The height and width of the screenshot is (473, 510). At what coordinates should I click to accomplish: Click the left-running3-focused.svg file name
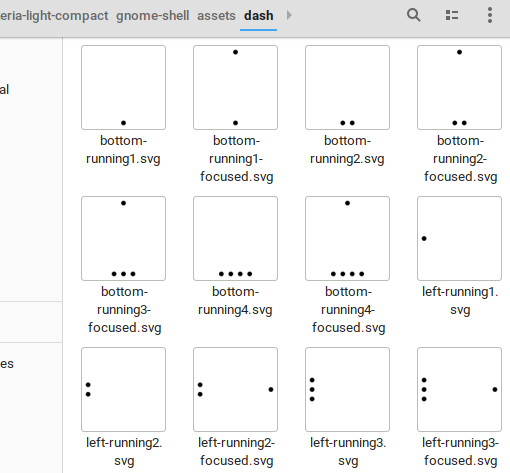460,452
